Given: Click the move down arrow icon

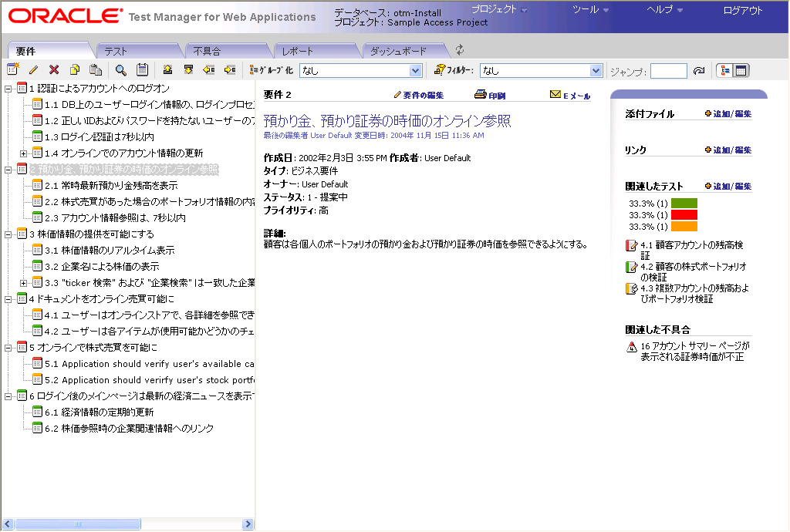Looking at the screenshot, I should pyautogui.click(x=188, y=69).
